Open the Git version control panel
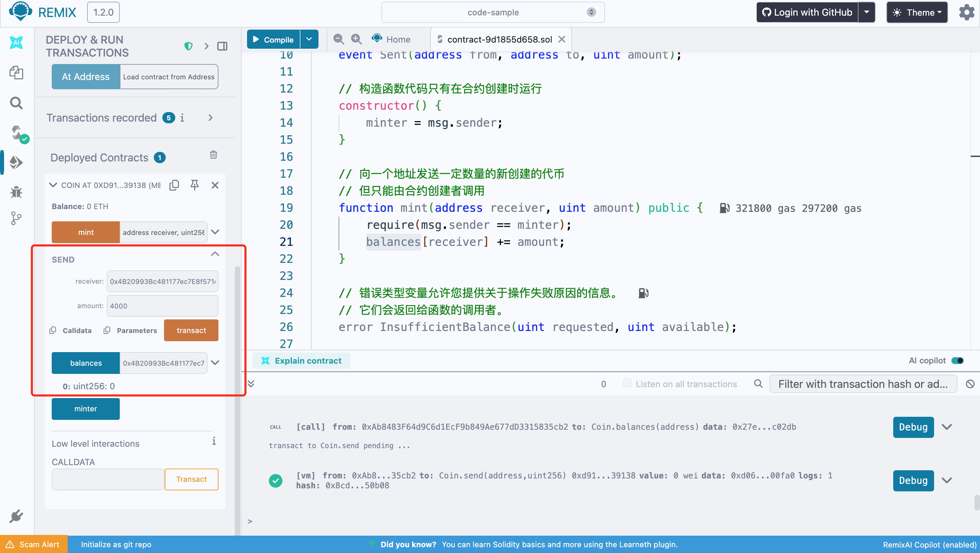The image size is (980, 553). pos(16,218)
